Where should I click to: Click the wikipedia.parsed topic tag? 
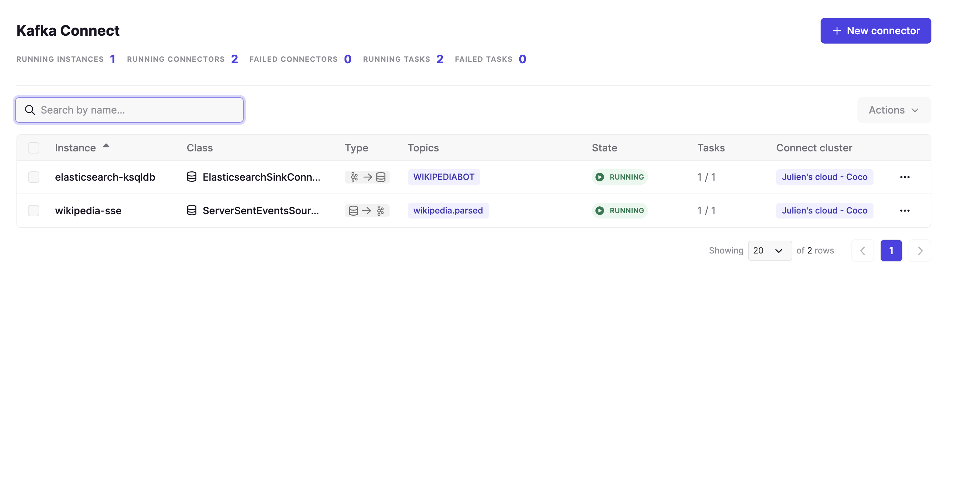click(x=448, y=210)
